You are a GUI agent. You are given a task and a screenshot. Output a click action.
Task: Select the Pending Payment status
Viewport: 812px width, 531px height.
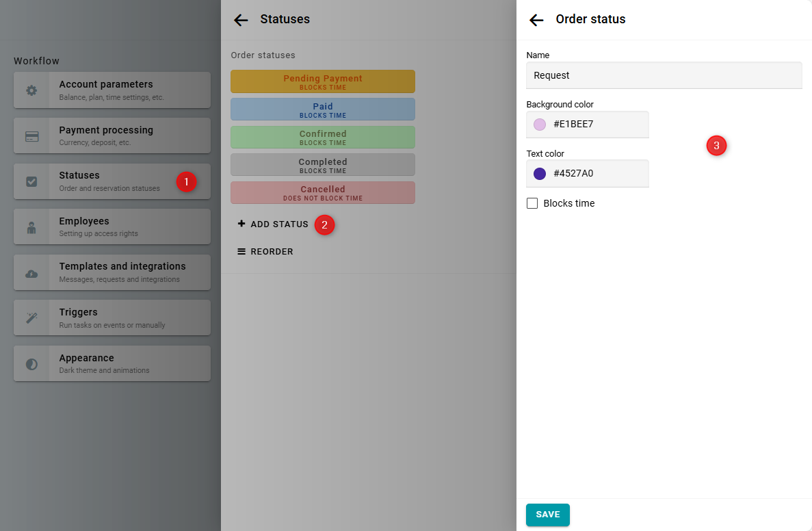(x=323, y=81)
